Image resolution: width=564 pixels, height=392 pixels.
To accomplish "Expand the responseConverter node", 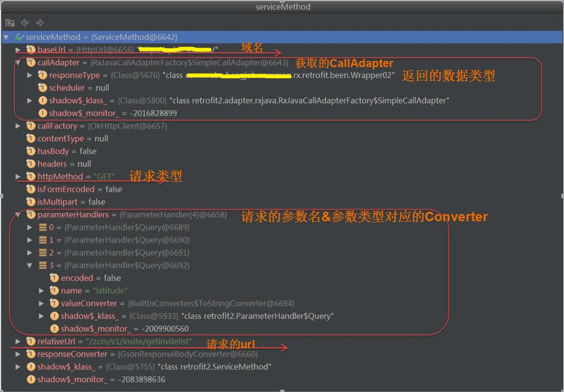I will 18,354.
